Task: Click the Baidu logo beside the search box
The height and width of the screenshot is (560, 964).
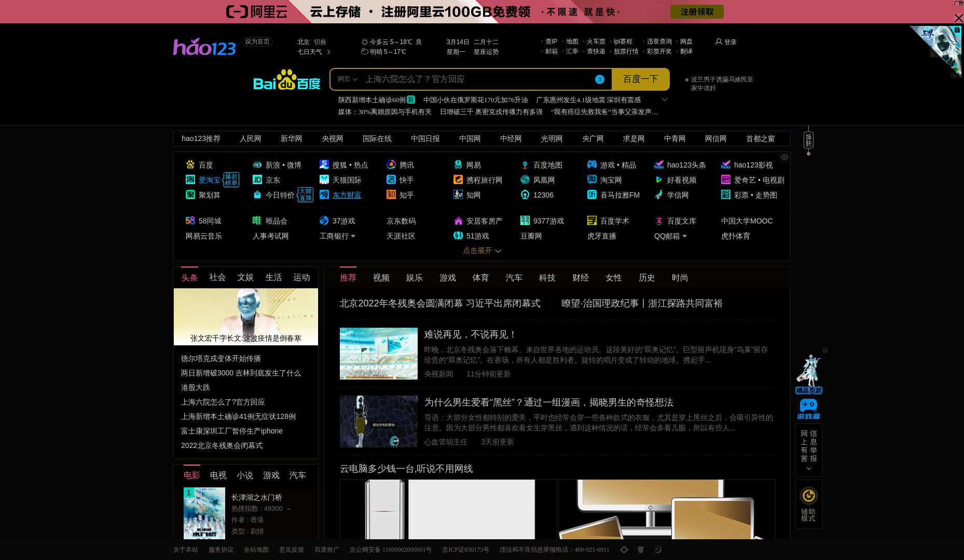Action: [287, 79]
